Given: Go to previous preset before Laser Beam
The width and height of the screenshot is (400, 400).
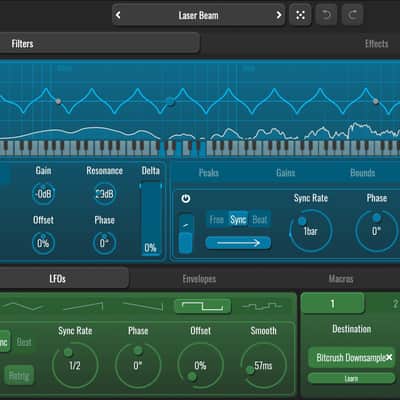Looking at the screenshot, I should click(118, 15).
